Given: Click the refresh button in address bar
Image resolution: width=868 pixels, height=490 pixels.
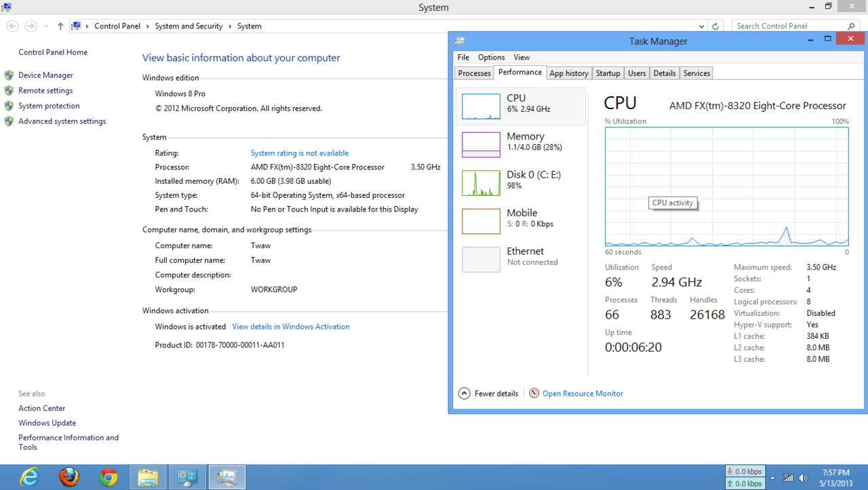Looking at the screenshot, I should (715, 26).
